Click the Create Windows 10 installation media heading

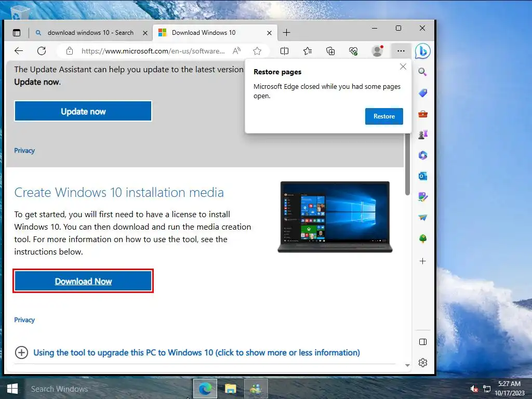(x=119, y=192)
